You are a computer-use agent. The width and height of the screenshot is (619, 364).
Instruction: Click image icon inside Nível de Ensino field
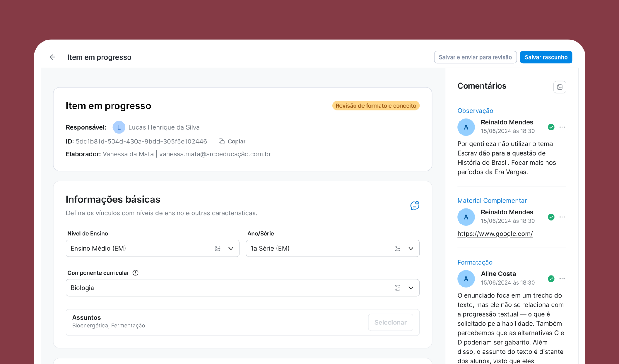(x=218, y=248)
